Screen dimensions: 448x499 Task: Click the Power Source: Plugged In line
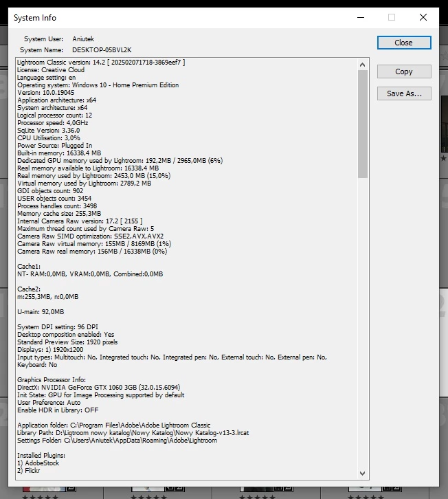55,146
